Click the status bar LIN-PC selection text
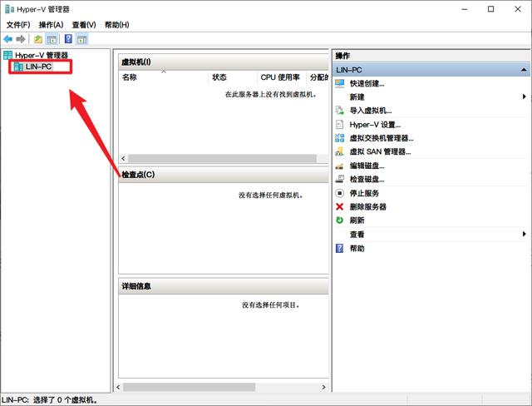 click(50, 400)
